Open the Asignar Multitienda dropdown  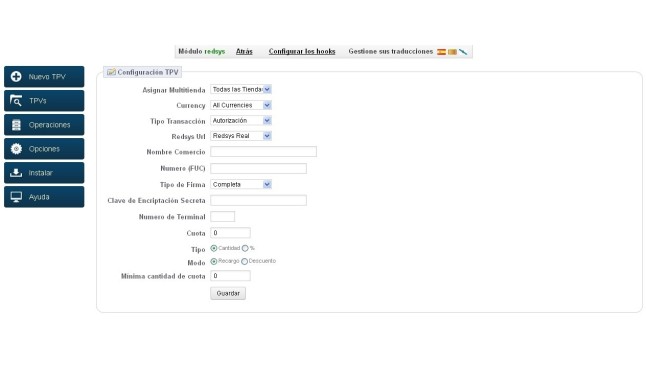(x=241, y=89)
